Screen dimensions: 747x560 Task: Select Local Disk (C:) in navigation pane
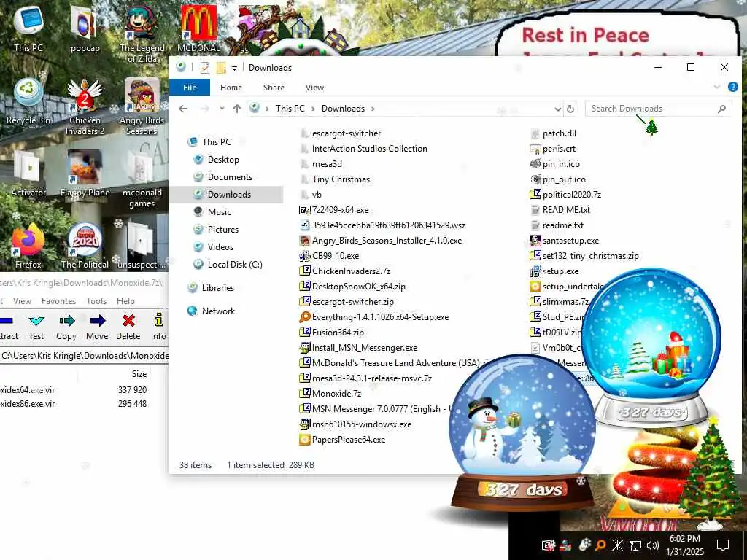[x=235, y=265]
